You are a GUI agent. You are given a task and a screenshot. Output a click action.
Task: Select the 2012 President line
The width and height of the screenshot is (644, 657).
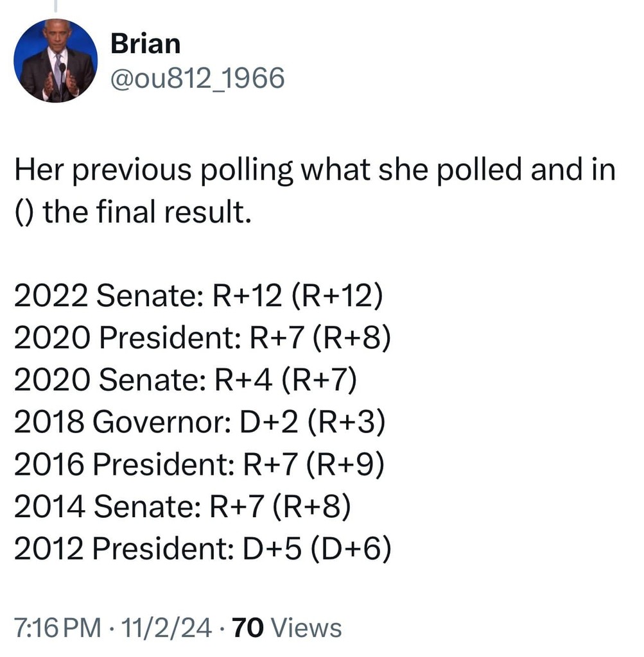(x=202, y=549)
